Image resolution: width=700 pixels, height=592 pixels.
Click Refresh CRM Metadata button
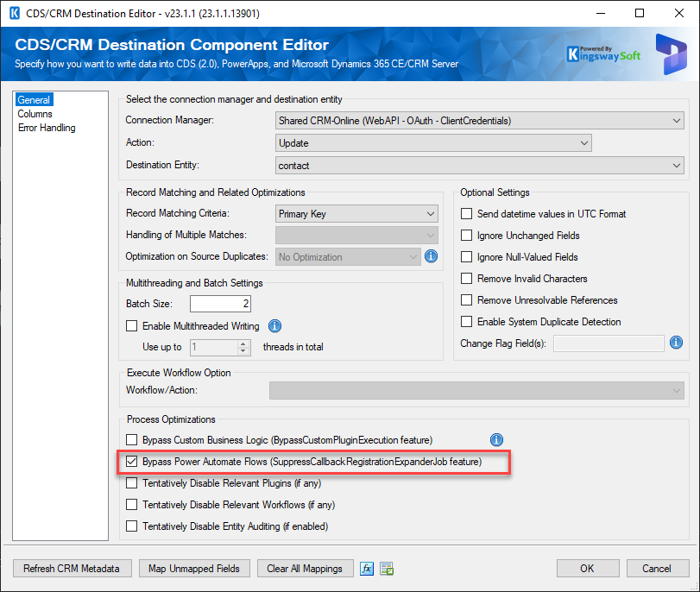(72, 569)
